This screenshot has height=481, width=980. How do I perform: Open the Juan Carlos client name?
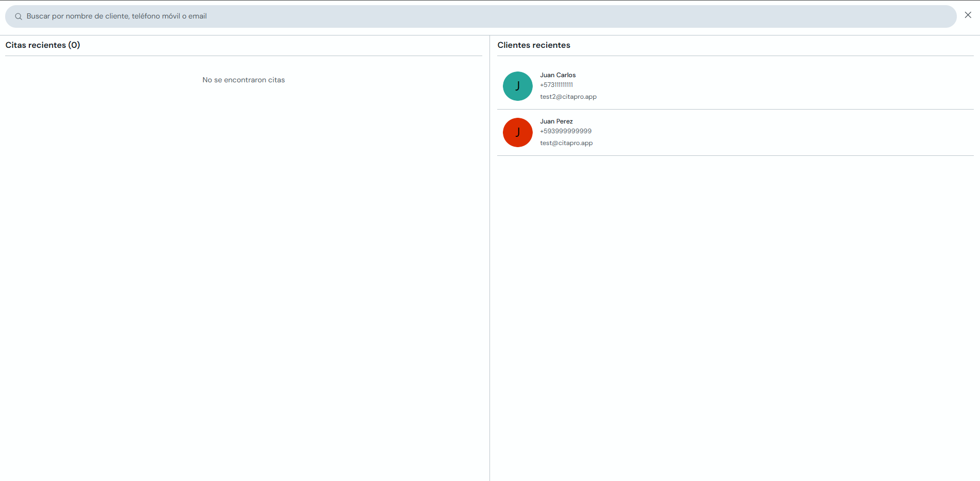(557, 75)
